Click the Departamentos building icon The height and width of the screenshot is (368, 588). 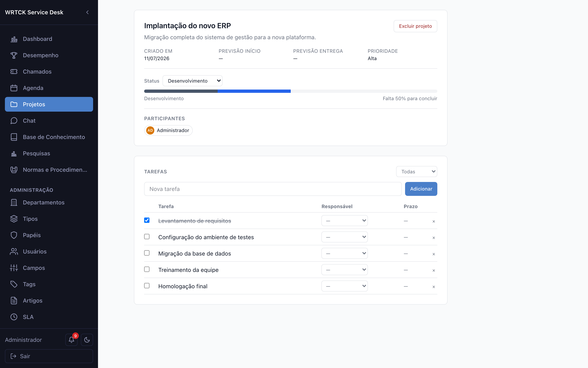click(x=14, y=202)
